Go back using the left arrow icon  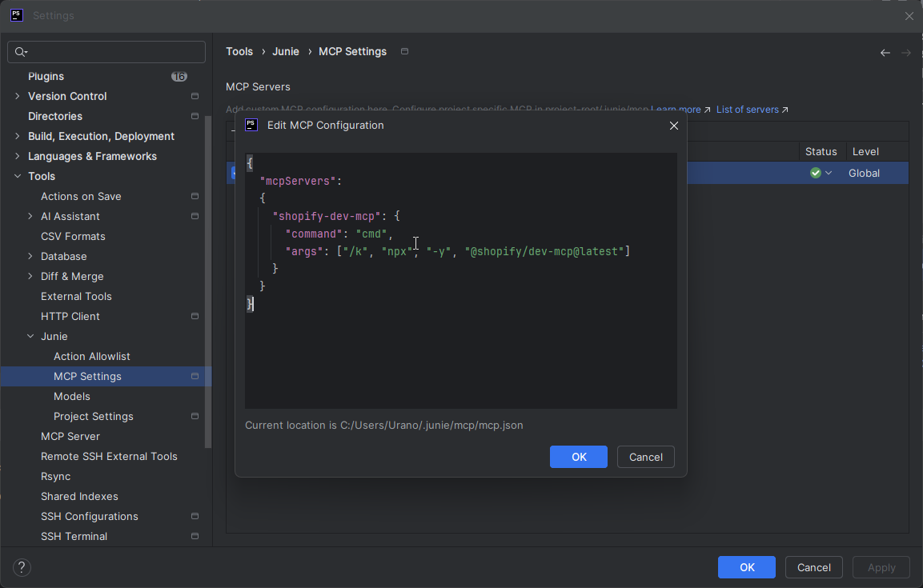(x=885, y=53)
